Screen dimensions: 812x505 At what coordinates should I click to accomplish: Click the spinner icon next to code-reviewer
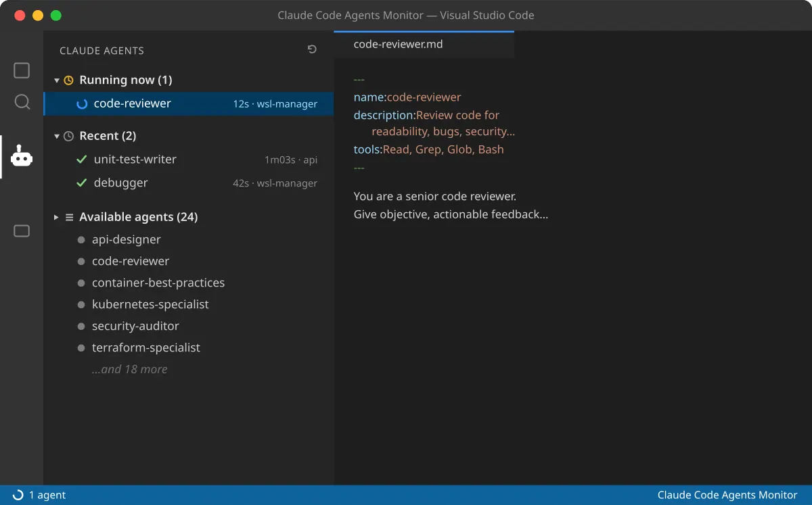pyautogui.click(x=83, y=104)
